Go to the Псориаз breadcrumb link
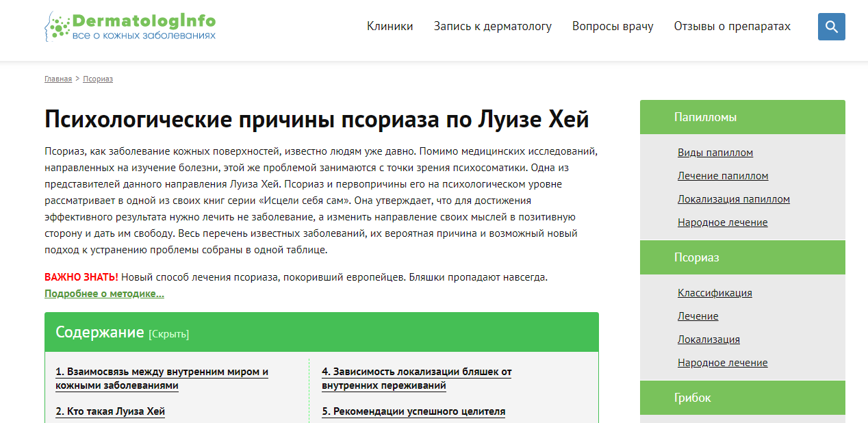Image resolution: width=868 pixels, height=423 pixels. [98, 79]
